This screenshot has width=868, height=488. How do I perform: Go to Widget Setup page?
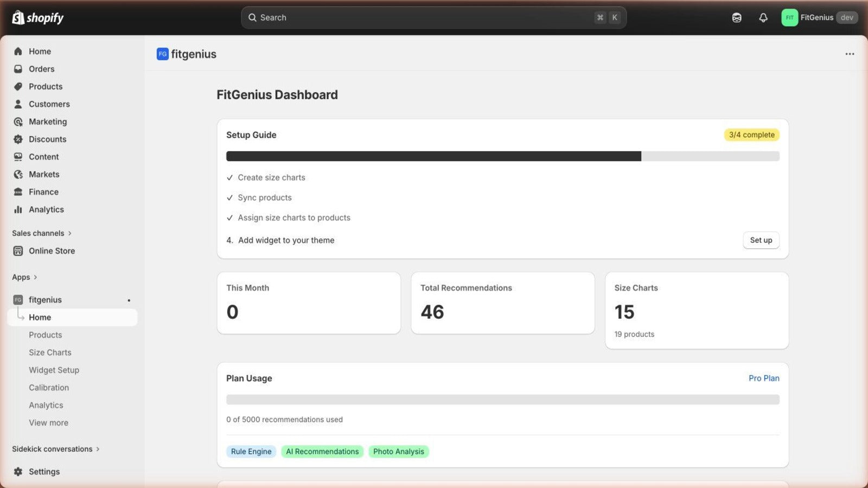click(x=54, y=370)
